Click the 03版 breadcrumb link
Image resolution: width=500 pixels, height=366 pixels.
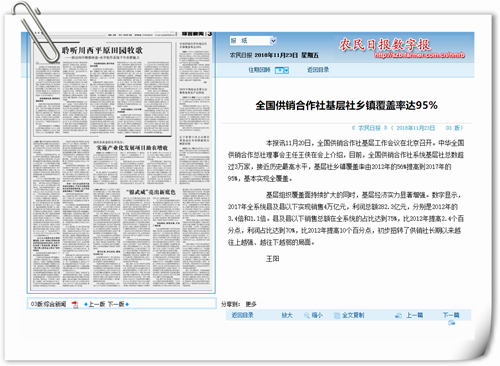[x=453, y=128]
